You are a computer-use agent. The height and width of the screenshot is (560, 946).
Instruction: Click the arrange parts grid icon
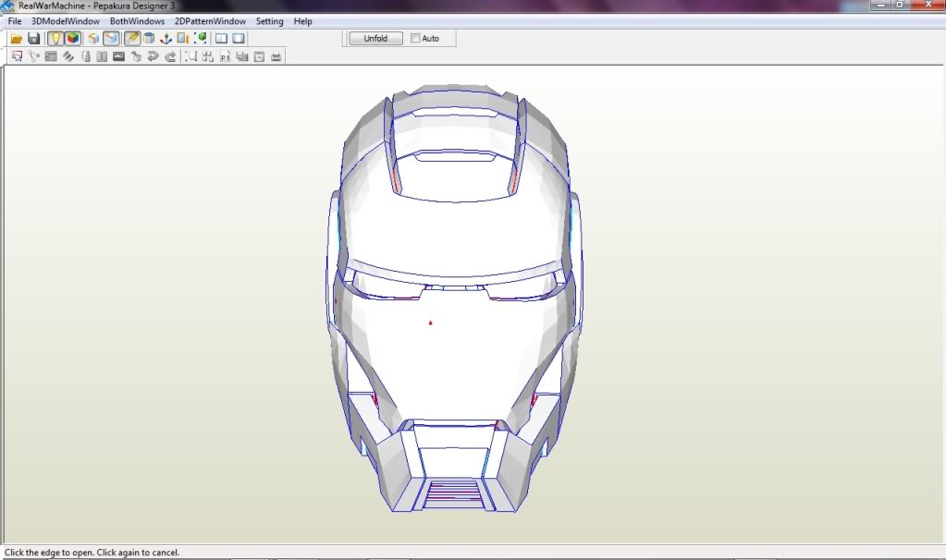208,56
